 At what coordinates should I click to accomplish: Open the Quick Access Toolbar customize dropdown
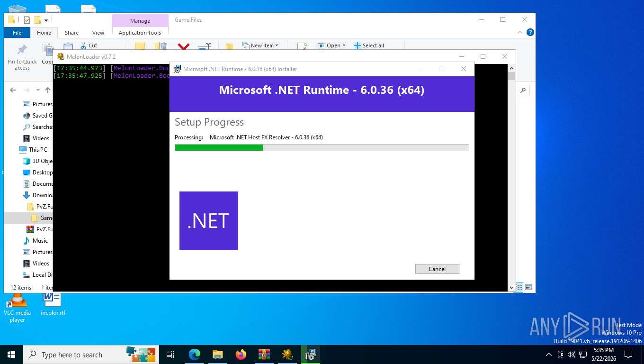click(x=46, y=20)
